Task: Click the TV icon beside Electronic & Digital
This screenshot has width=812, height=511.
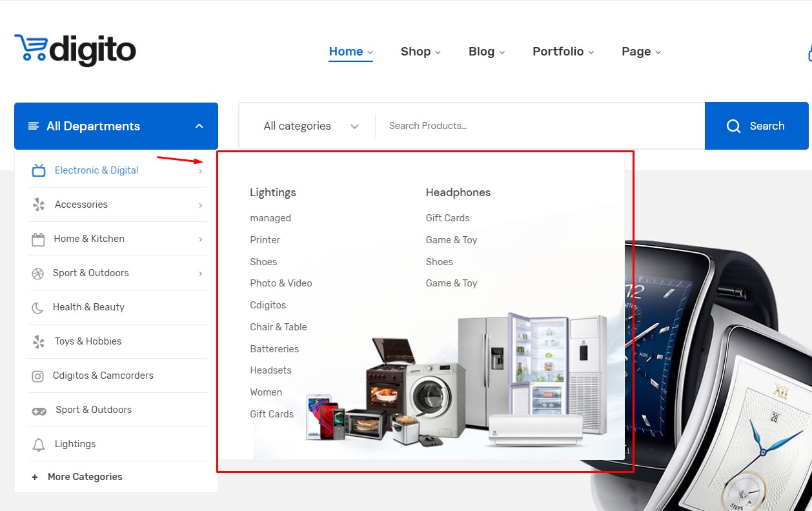Action: [x=39, y=170]
